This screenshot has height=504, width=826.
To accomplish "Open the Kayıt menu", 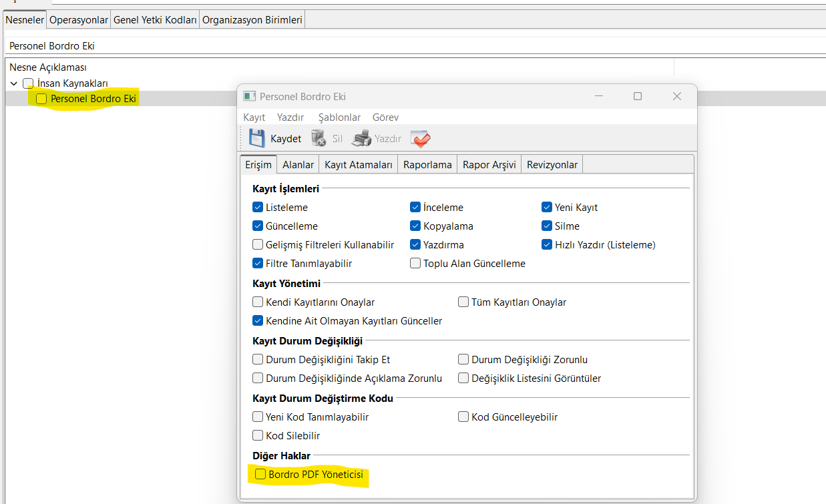I will point(254,117).
